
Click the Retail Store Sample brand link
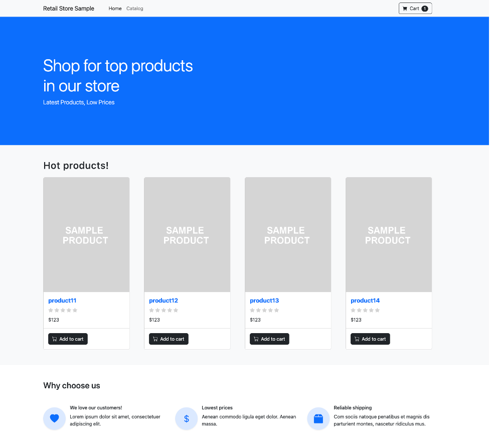tap(68, 8)
